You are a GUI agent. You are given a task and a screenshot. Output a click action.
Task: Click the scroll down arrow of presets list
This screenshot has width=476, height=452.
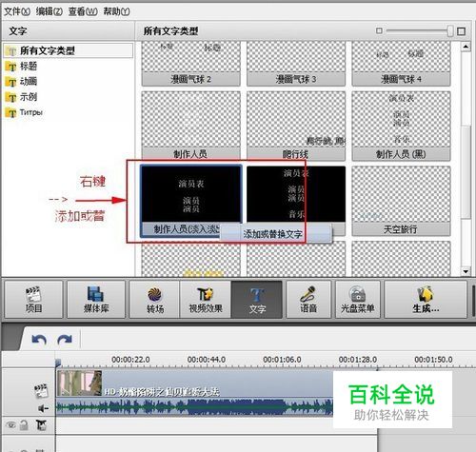[x=466, y=271]
